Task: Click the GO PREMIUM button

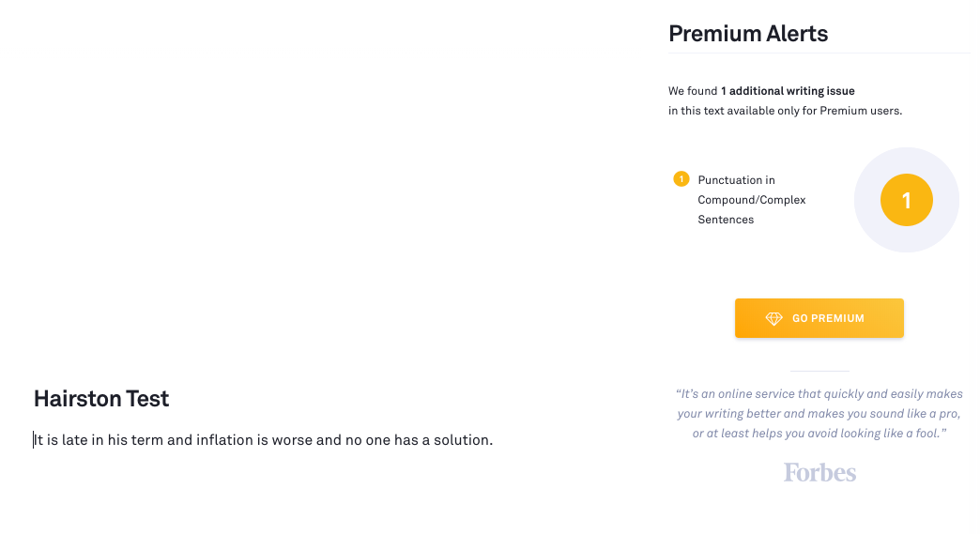Action: point(819,318)
